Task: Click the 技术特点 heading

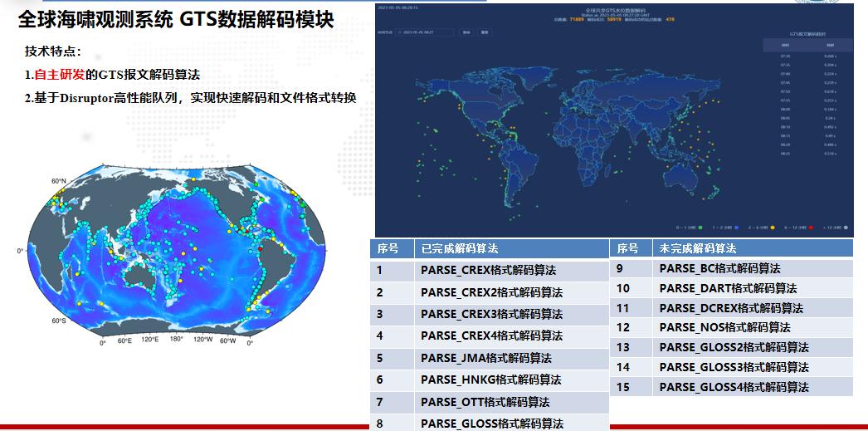Action: click(53, 51)
